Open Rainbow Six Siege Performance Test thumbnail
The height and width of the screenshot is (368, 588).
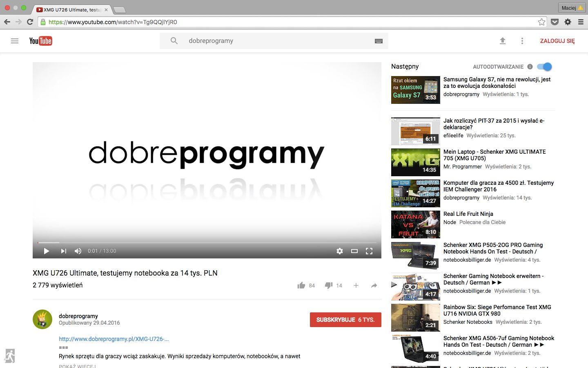(416, 318)
